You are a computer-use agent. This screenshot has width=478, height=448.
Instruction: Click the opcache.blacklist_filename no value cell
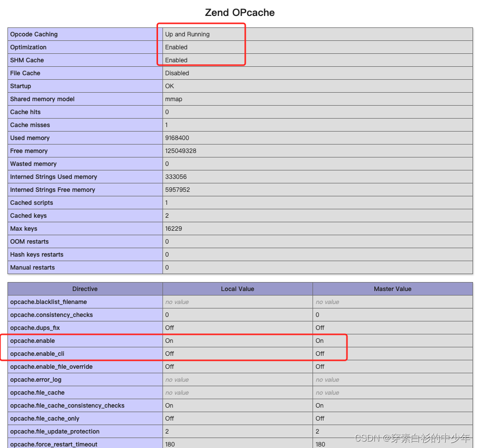point(177,301)
